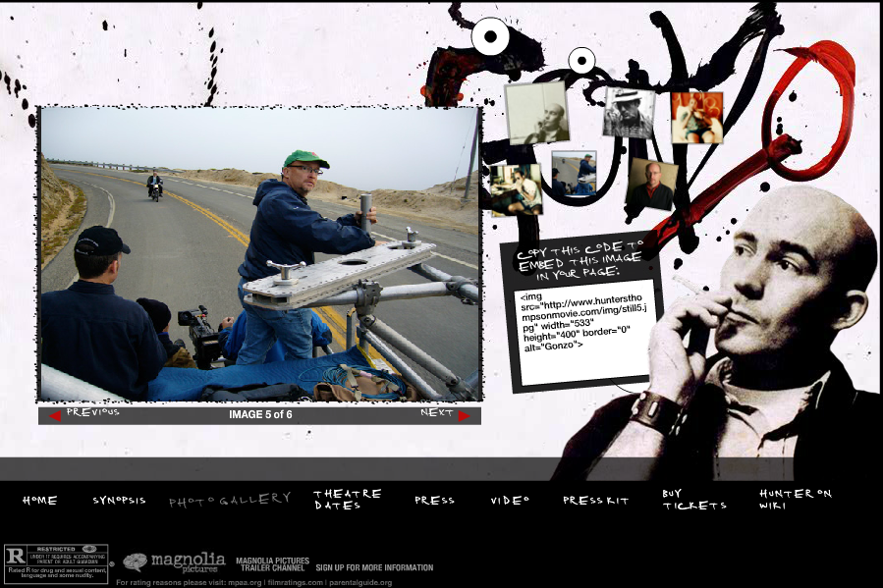Select the Photo Gallery menu item

230,500
